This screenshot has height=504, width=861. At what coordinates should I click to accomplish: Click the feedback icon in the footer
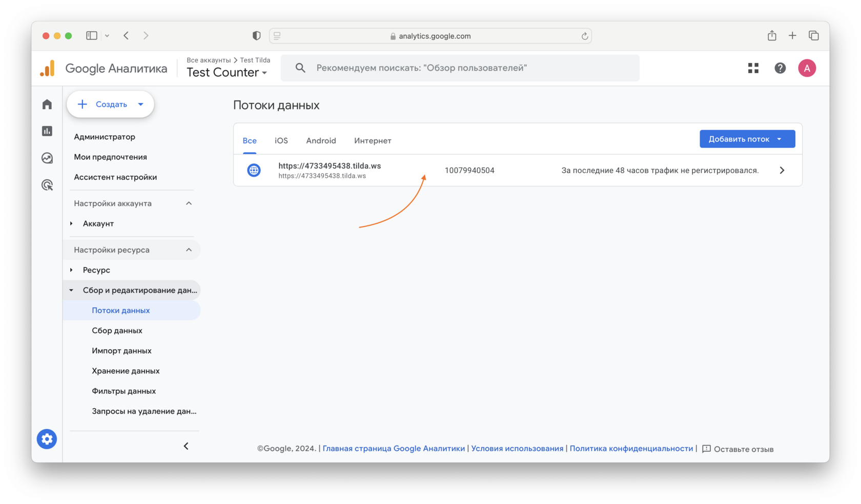click(706, 449)
